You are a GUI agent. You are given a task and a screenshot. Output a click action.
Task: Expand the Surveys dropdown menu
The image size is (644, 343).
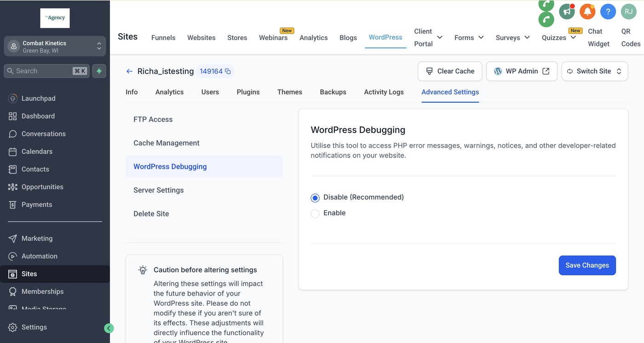click(x=512, y=38)
